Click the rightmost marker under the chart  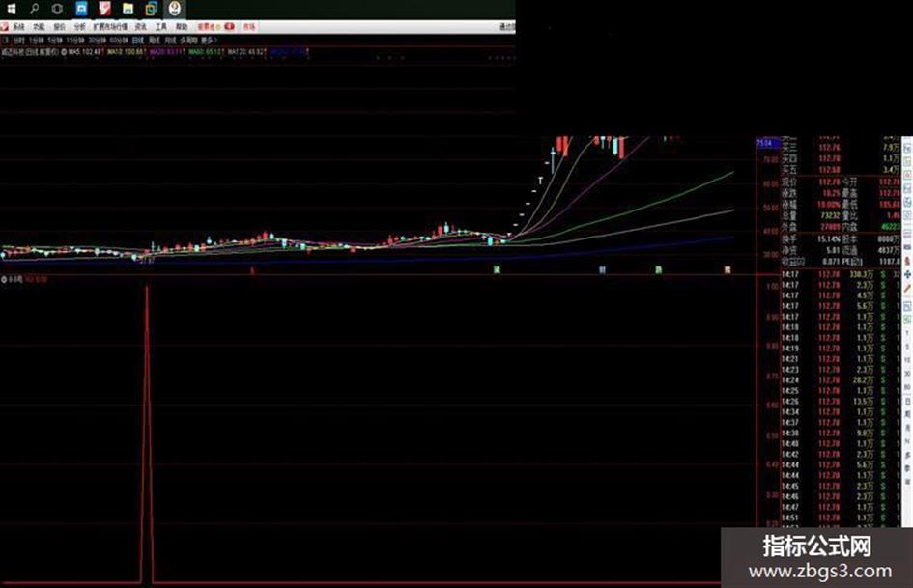point(728,269)
